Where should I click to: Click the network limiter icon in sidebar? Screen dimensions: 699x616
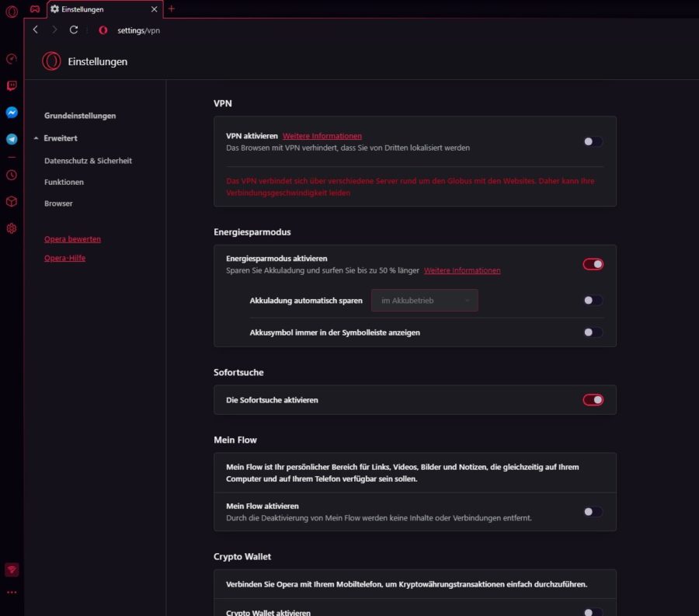(12, 569)
